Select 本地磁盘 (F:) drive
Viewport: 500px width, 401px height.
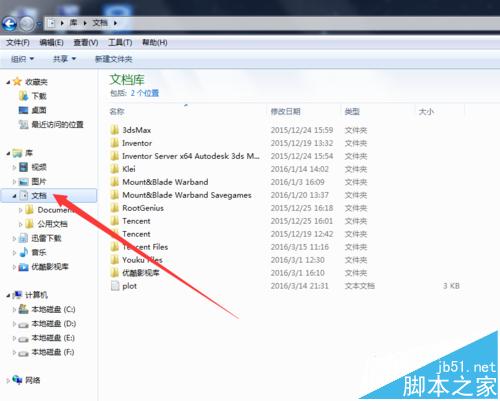tap(53, 352)
